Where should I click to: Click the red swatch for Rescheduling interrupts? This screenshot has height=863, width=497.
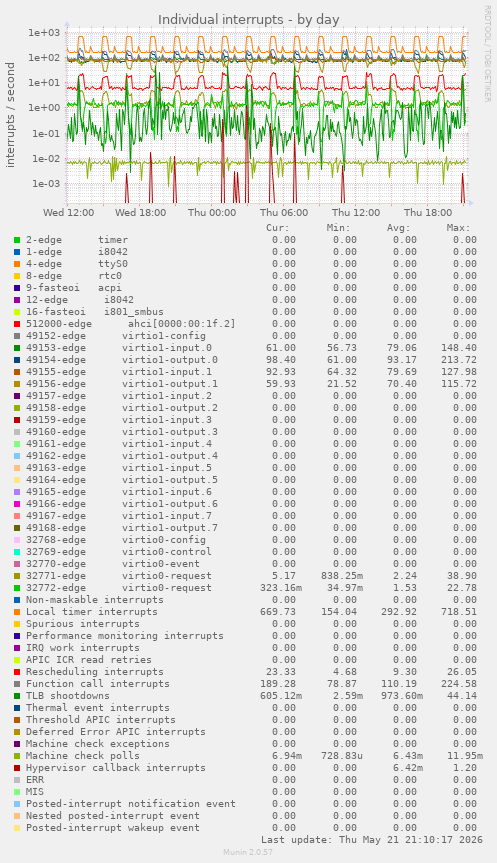coord(17,672)
